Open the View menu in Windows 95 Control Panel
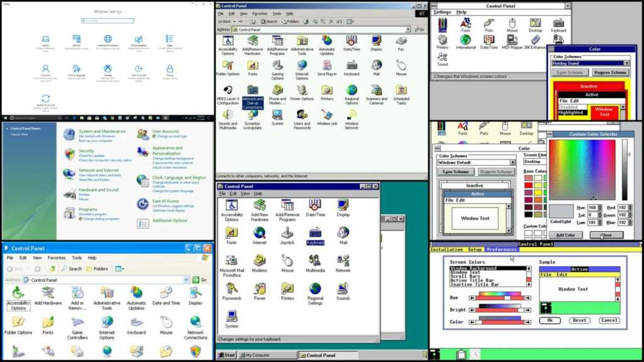 tap(245, 194)
